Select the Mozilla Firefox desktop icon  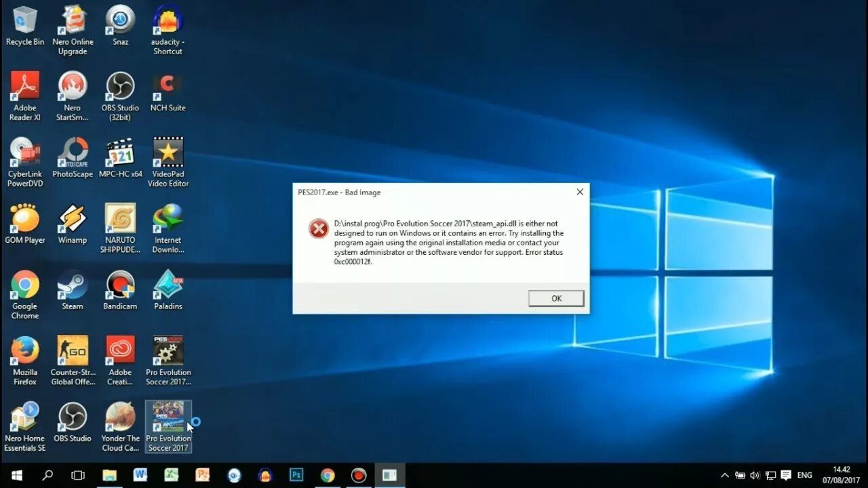point(25,361)
